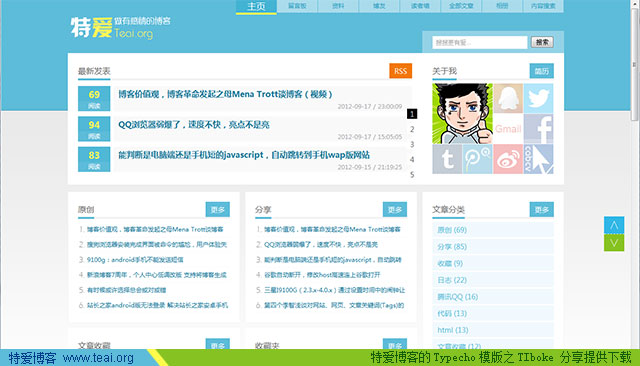Open the Gmail tile
The image size is (640, 366).
[x=508, y=129]
